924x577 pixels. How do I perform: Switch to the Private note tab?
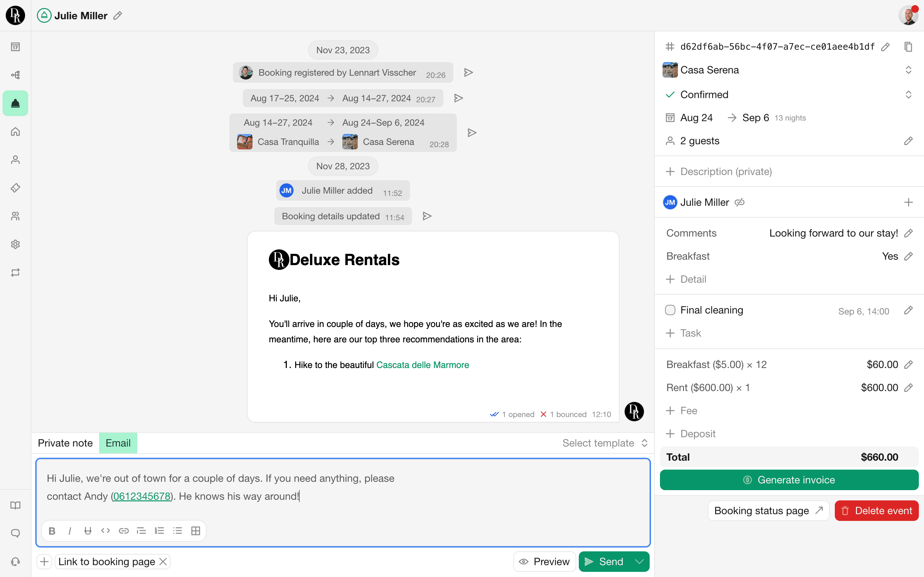[x=65, y=443]
